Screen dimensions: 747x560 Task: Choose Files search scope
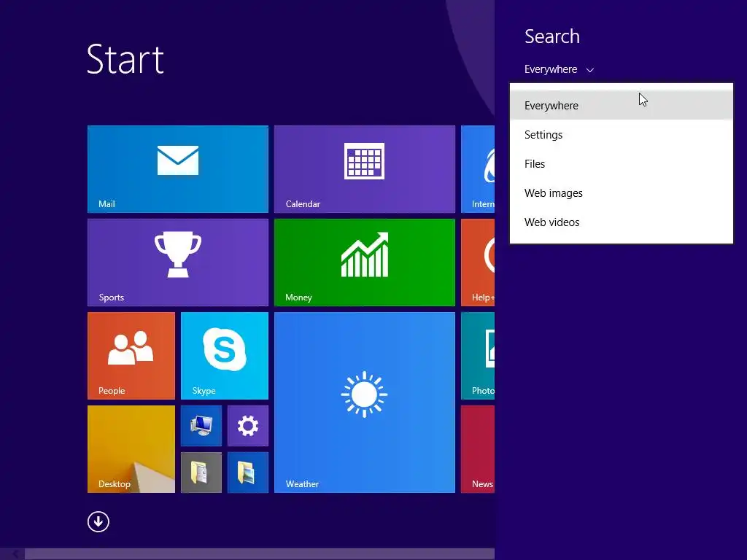tap(622, 164)
